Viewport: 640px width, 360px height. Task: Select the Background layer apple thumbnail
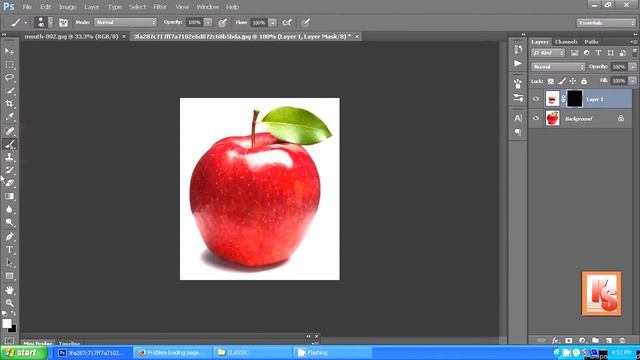coord(552,118)
